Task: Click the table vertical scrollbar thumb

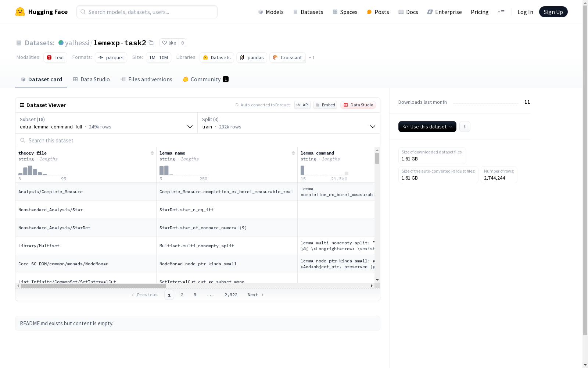Action: 377,158
